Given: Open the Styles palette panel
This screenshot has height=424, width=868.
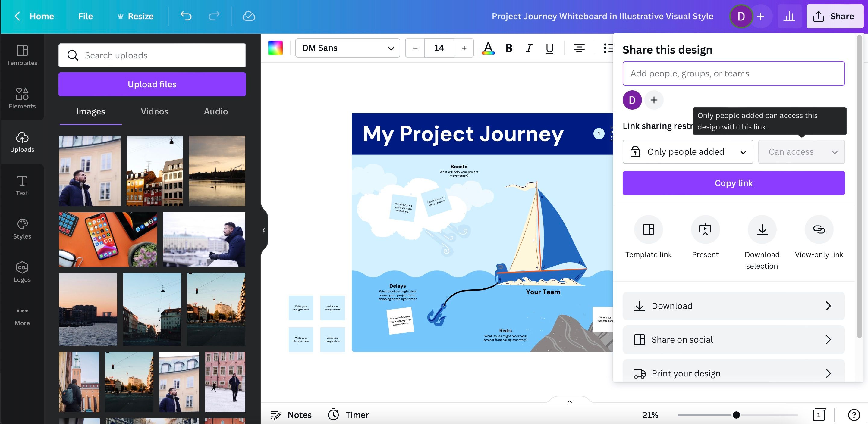Looking at the screenshot, I should point(22,229).
